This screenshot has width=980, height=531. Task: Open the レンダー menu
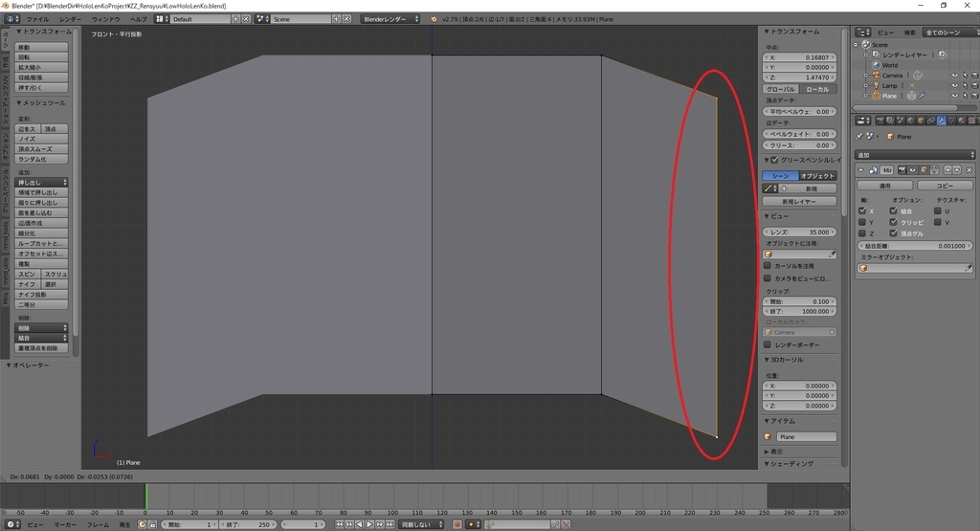70,19
